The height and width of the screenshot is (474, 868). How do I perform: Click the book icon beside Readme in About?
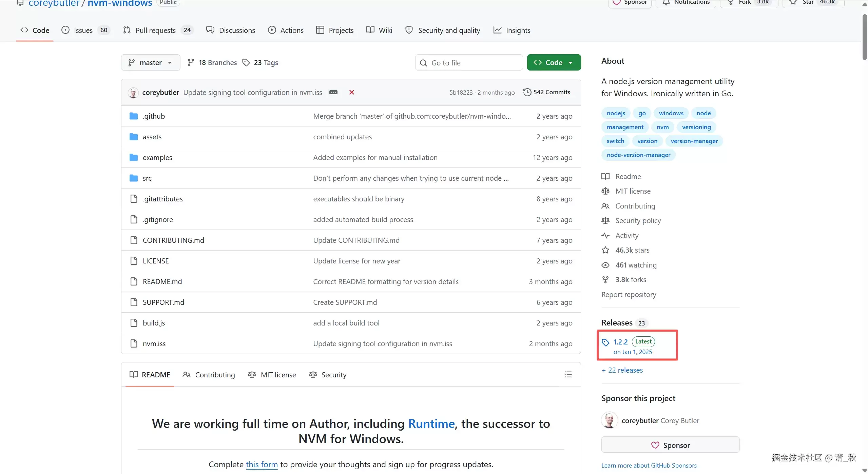click(605, 177)
